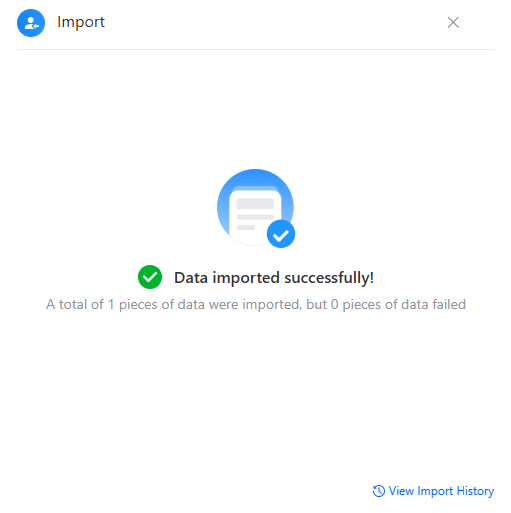The height and width of the screenshot is (513, 511).
Task: Close the Import dialog
Action: [453, 23]
